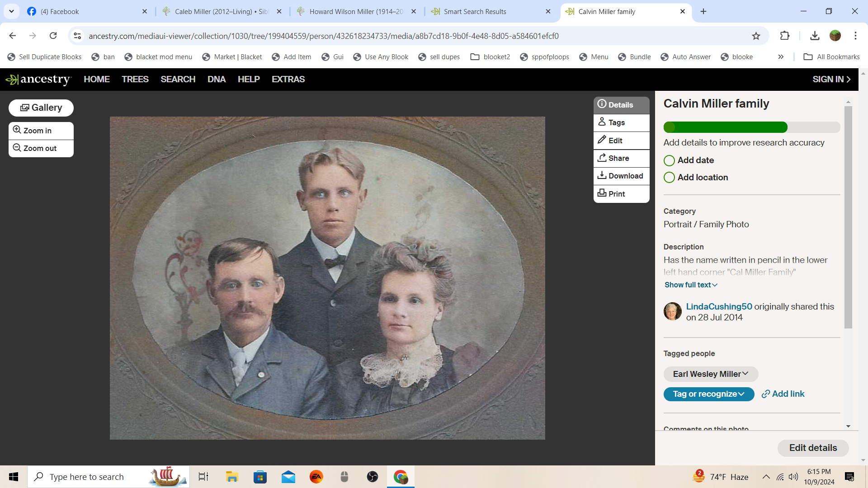
Task: Click the Edit pencil icon
Action: [x=602, y=140]
